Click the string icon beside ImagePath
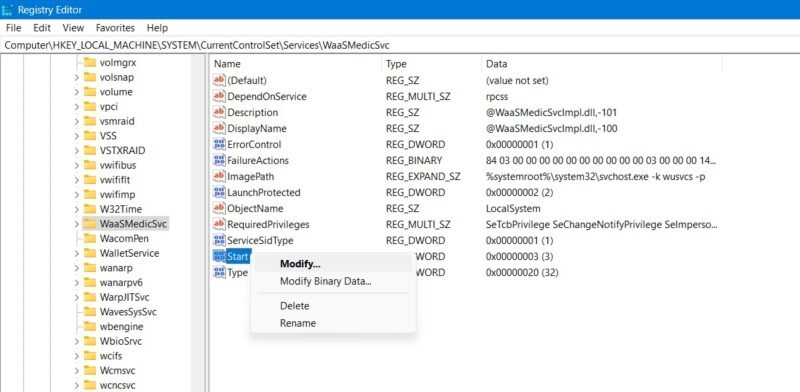The height and width of the screenshot is (392, 800). (x=219, y=176)
